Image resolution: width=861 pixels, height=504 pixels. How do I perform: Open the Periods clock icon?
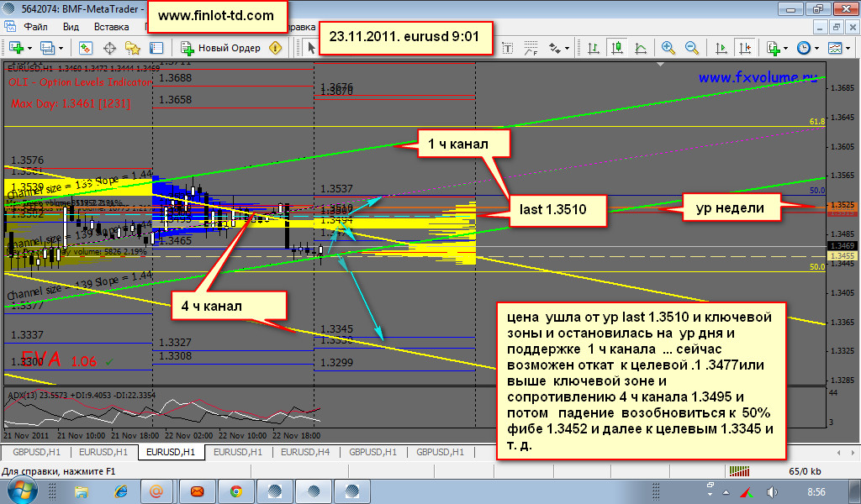[x=804, y=48]
